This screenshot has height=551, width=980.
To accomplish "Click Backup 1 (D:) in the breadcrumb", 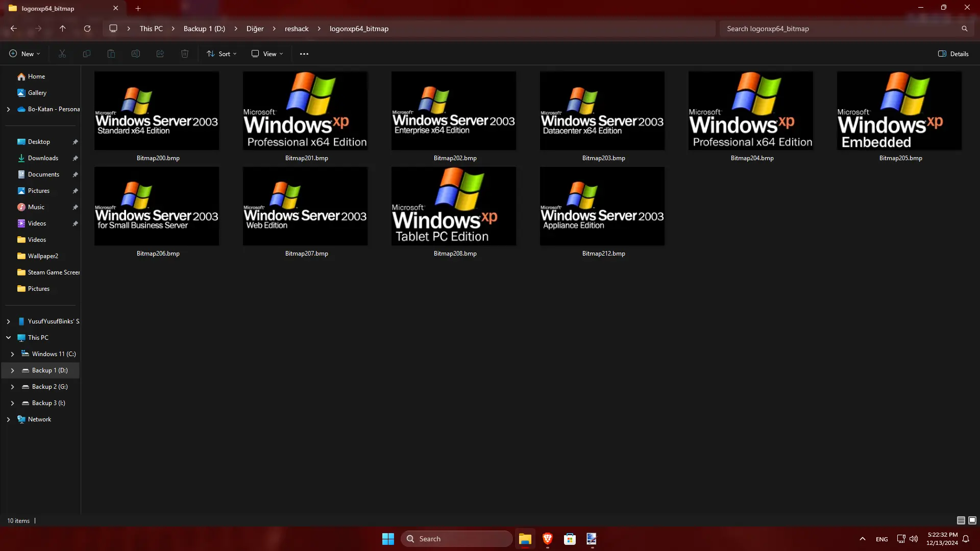I will coord(204,29).
